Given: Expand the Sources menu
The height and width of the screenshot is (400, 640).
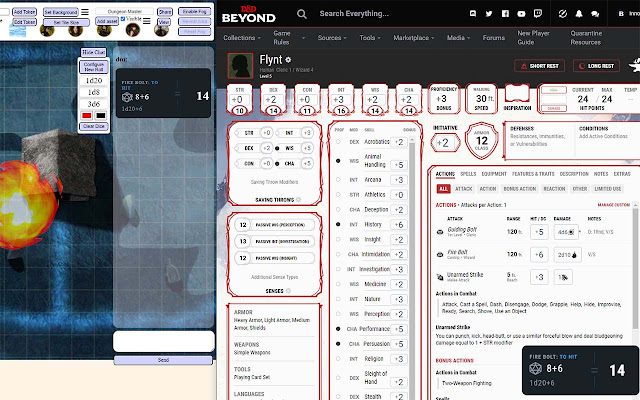Looking at the screenshot, I should (332, 38).
